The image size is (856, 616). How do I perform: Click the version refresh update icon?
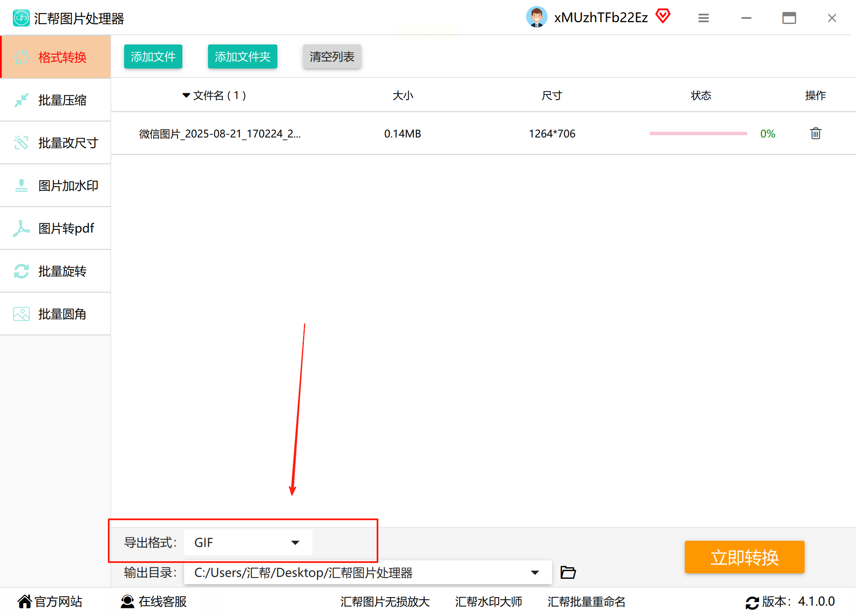click(752, 602)
